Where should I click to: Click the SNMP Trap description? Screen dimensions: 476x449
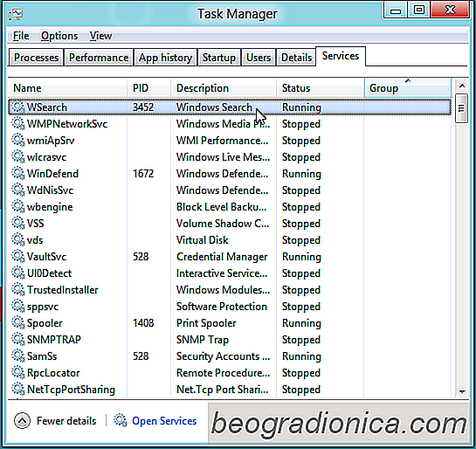[x=203, y=340]
